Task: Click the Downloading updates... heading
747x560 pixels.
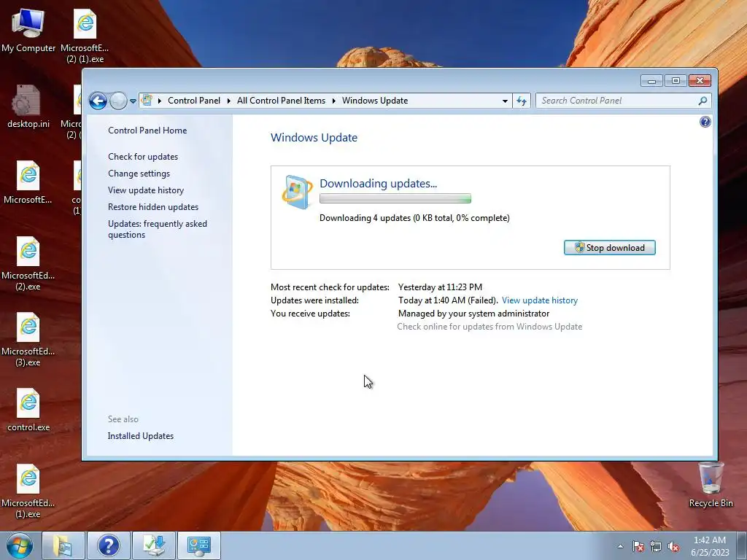Action: (379, 183)
